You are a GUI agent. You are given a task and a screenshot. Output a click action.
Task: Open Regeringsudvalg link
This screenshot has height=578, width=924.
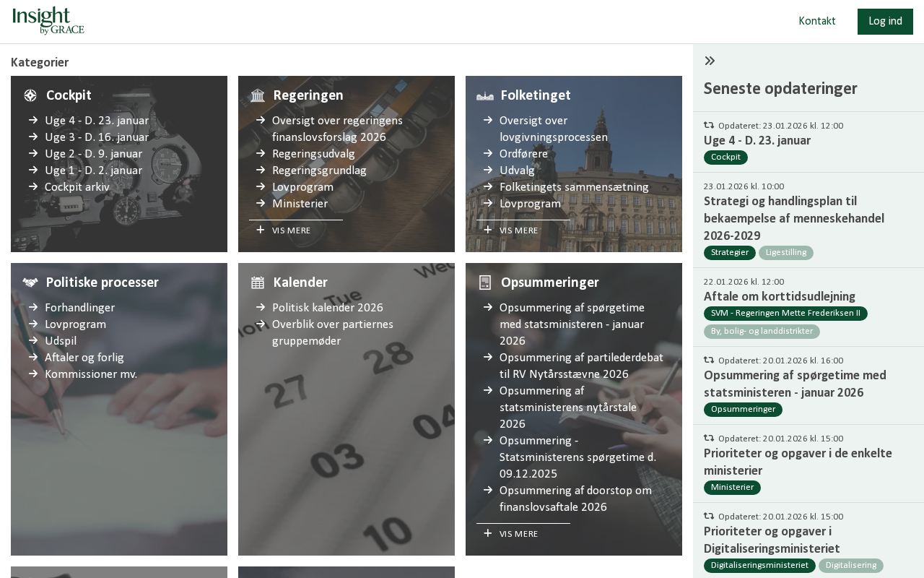tap(313, 154)
